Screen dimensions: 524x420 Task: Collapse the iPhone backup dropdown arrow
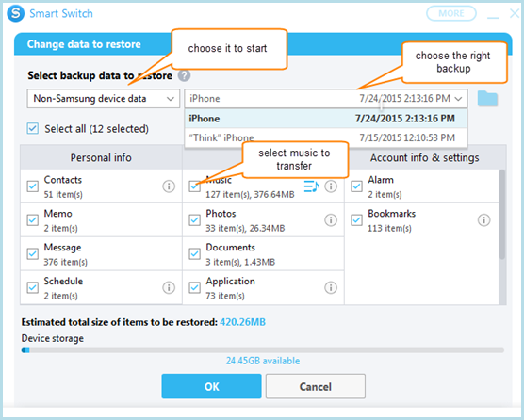point(458,99)
